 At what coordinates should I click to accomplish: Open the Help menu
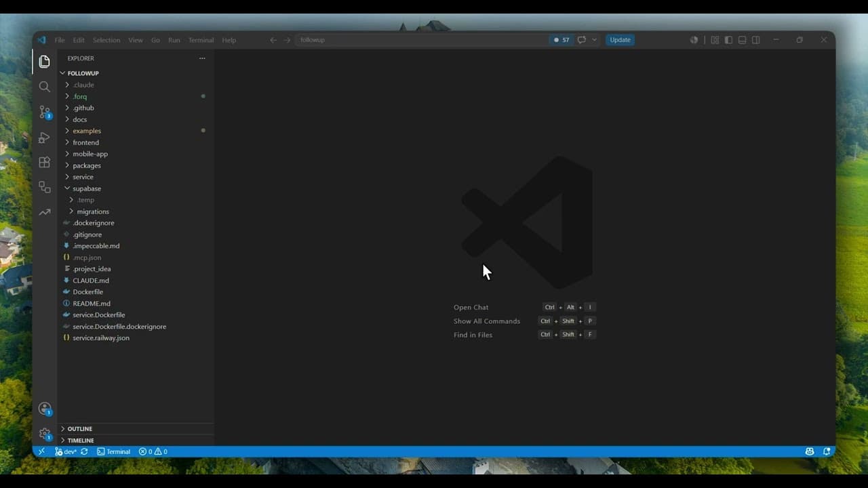pyautogui.click(x=229, y=40)
